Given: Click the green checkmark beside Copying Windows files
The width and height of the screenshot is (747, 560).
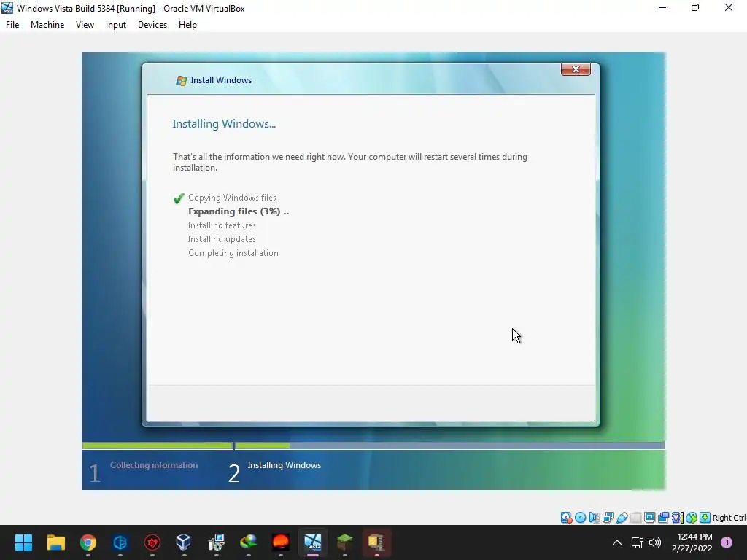Looking at the screenshot, I should coord(179,198).
